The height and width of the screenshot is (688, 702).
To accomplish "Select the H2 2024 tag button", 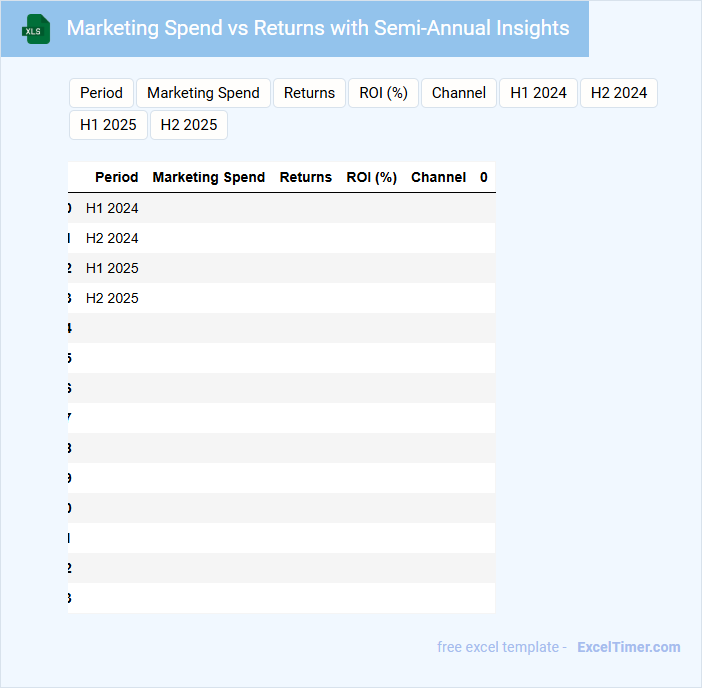I will click(x=619, y=93).
